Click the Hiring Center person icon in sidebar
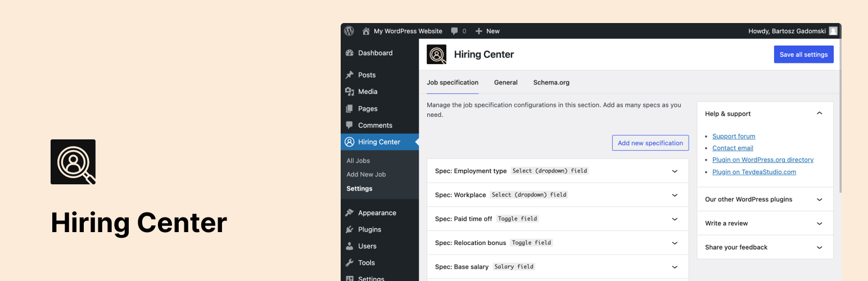This screenshot has width=868, height=281. [x=350, y=142]
